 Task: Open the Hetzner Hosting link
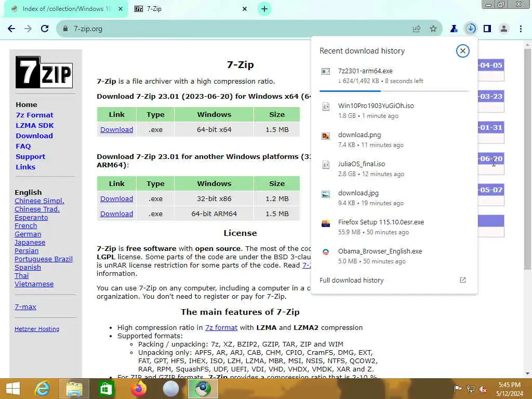(x=37, y=329)
